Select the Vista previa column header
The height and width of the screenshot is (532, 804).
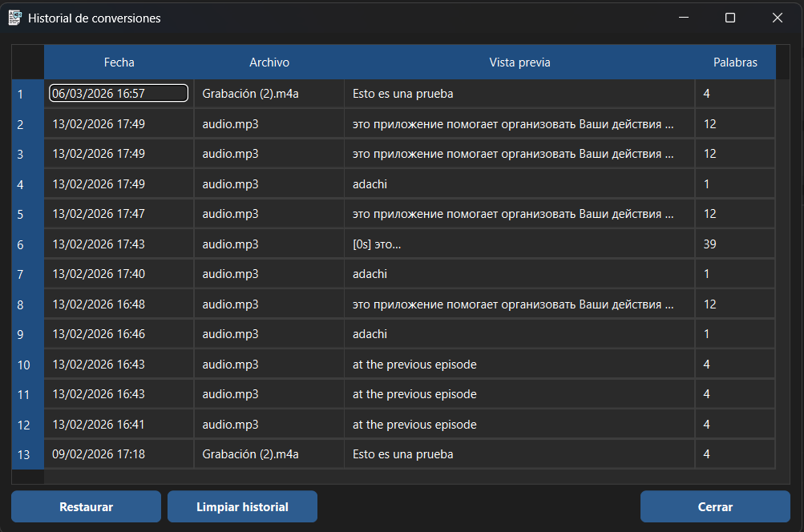pos(519,62)
